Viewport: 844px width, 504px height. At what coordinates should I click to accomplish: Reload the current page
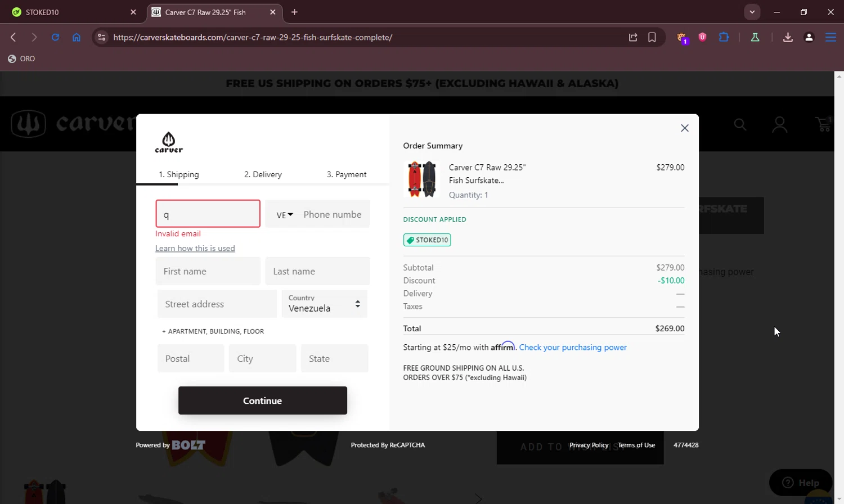pyautogui.click(x=55, y=37)
